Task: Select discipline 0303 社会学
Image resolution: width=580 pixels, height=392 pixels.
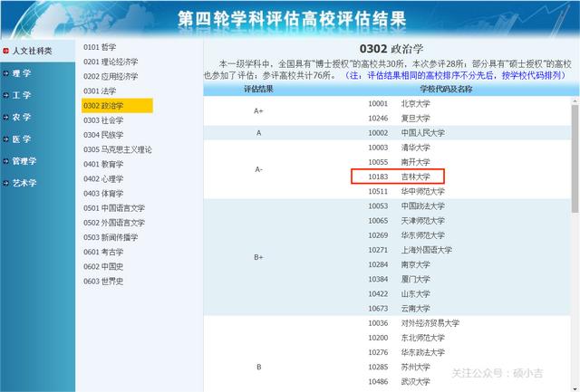Action: pos(103,120)
